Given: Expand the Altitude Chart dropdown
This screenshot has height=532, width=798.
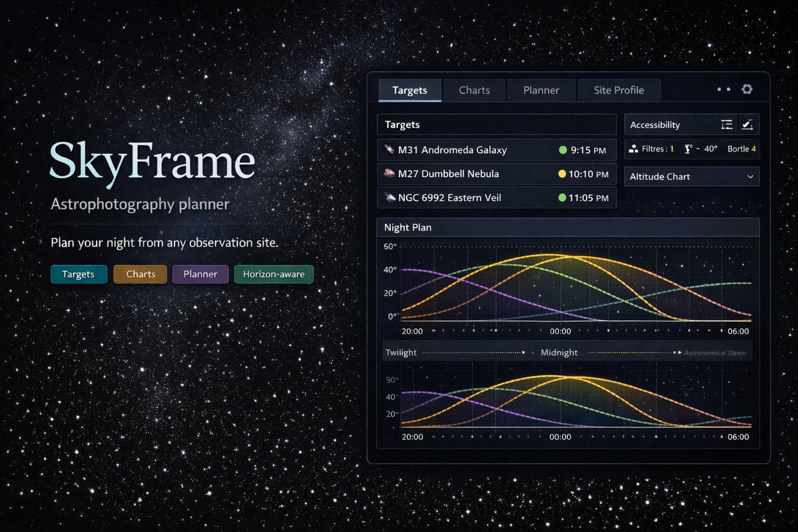Looking at the screenshot, I should click(751, 177).
